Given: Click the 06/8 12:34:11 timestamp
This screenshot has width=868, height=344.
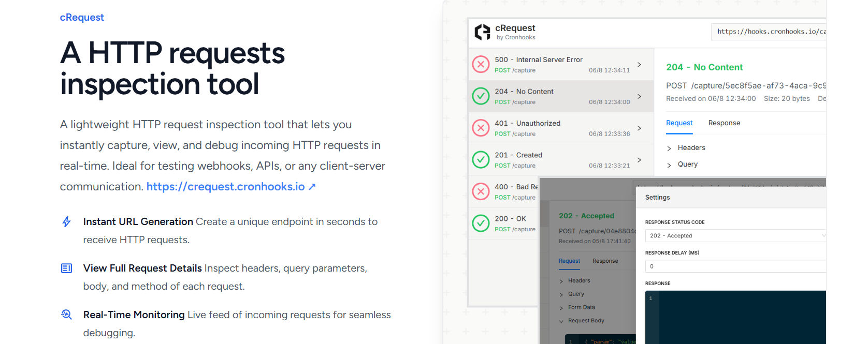Looking at the screenshot, I should [x=610, y=70].
